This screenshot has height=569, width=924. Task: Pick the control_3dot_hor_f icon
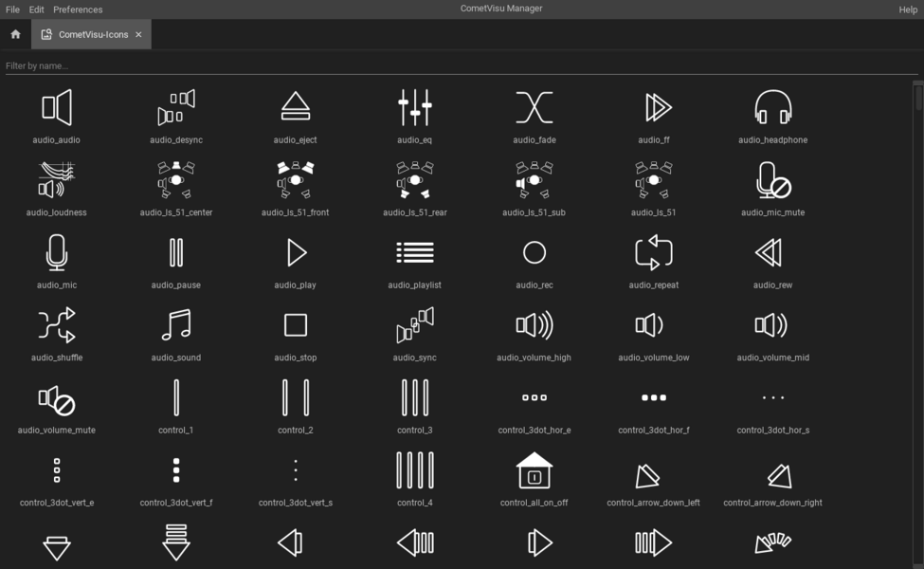(654, 397)
